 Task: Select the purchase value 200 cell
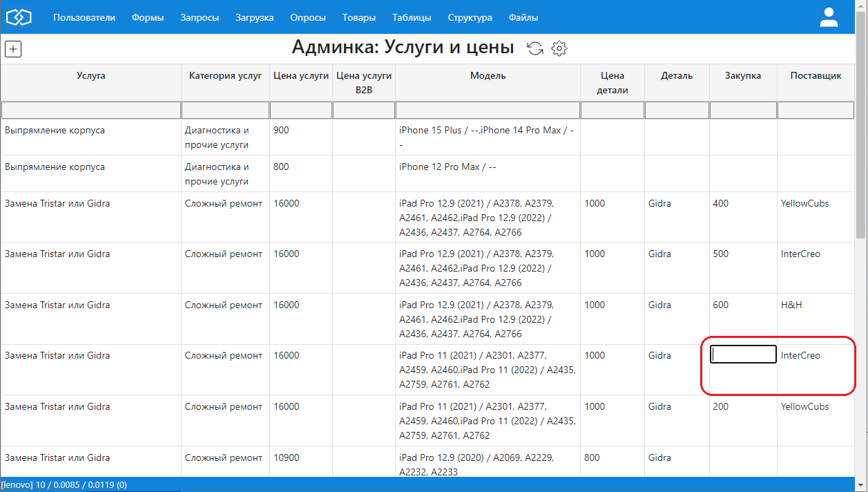(743, 420)
